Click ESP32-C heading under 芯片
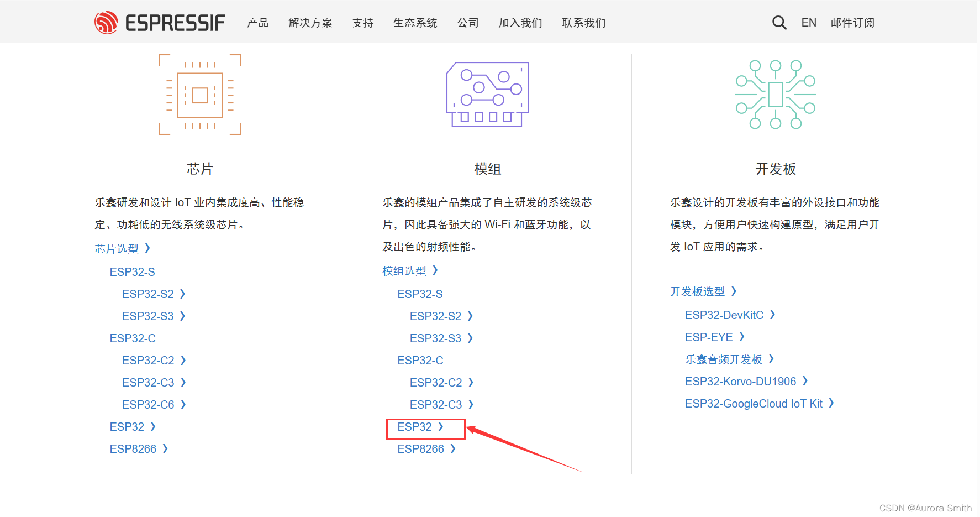The height and width of the screenshot is (517, 980). tap(133, 338)
